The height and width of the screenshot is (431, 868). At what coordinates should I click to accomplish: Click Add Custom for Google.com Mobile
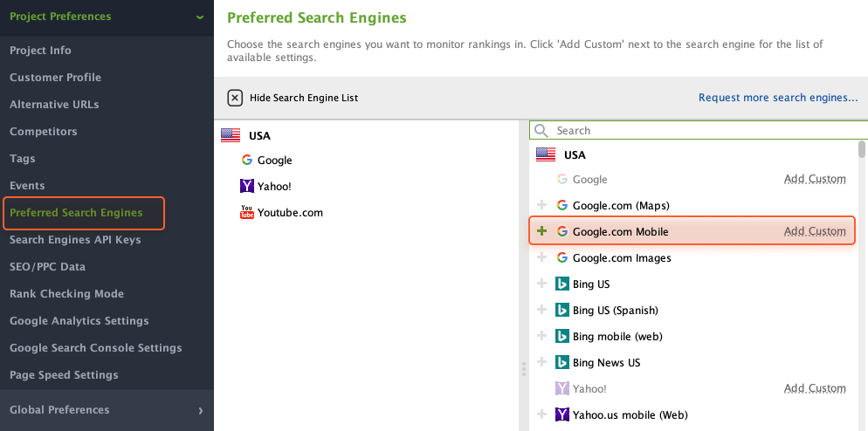(x=815, y=231)
